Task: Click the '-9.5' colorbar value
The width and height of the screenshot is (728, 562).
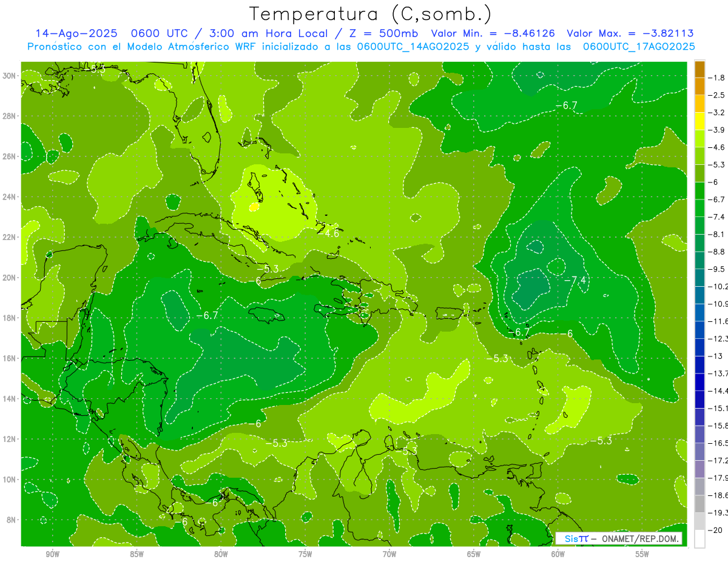Action: [717, 269]
